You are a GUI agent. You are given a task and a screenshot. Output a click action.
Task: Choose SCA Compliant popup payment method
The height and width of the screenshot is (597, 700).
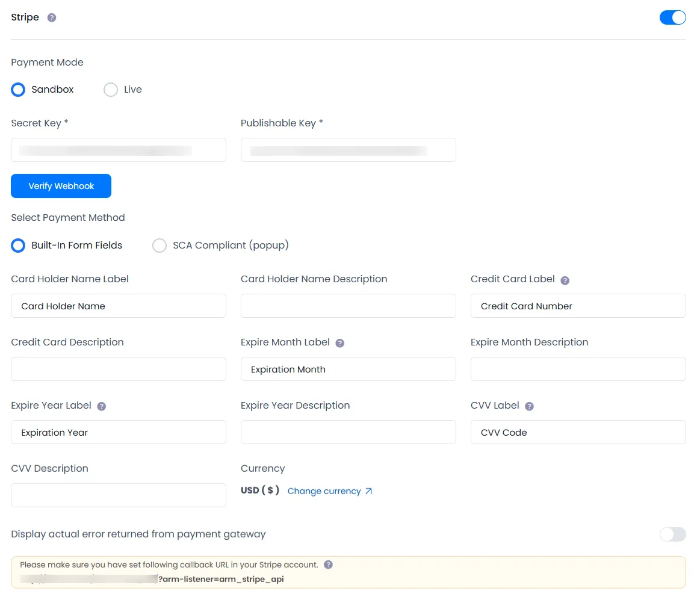160,245
